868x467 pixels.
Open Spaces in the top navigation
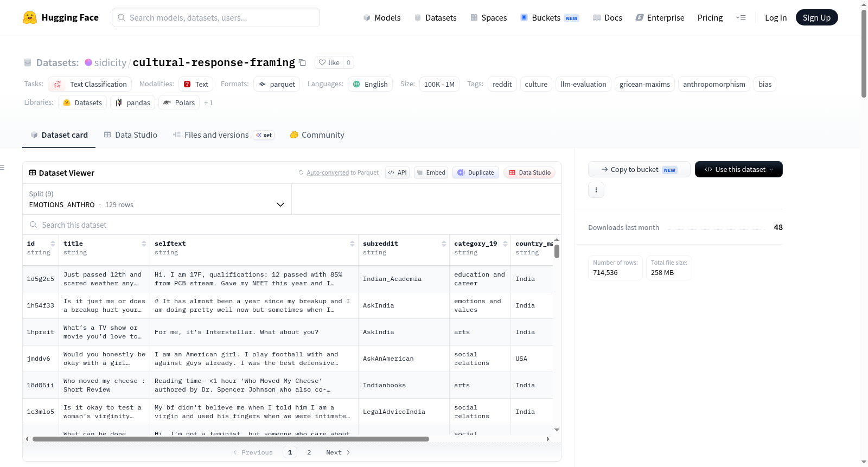(489, 17)
